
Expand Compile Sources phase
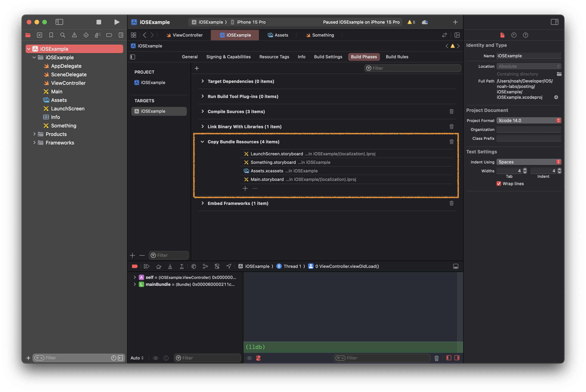tap(202, 112)
